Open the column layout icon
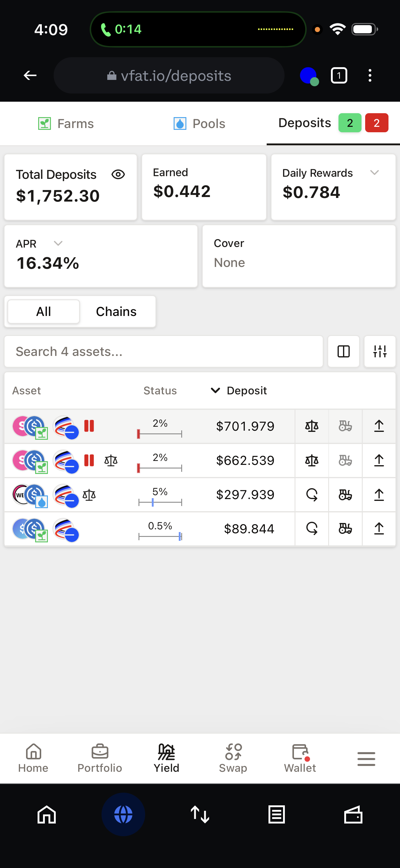 [343, 351]
